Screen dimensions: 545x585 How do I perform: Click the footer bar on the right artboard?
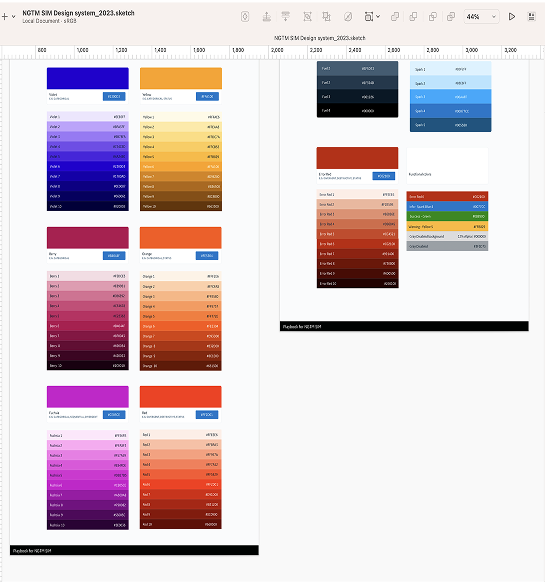[404, 326]
